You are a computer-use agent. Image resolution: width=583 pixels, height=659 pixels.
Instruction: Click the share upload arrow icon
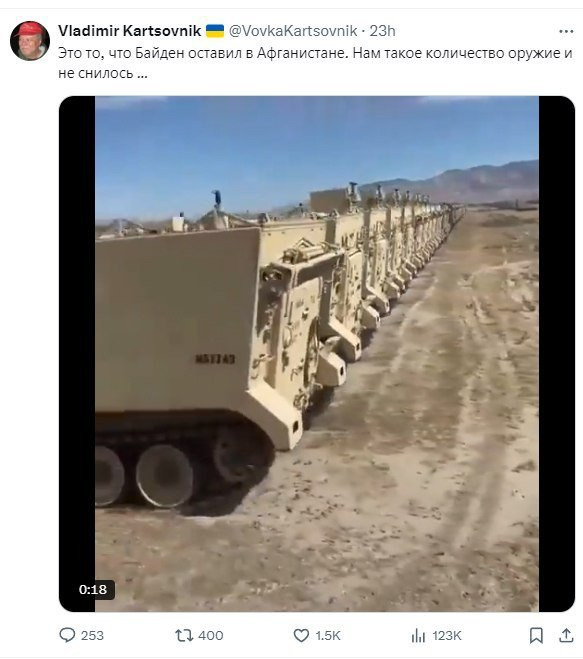tap(566, 635)
